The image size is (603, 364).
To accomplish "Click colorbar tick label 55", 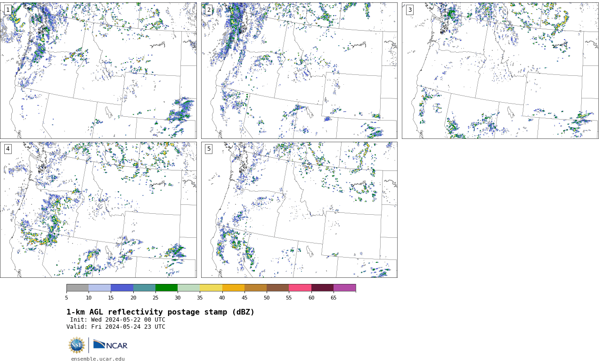I will (289, 298).
